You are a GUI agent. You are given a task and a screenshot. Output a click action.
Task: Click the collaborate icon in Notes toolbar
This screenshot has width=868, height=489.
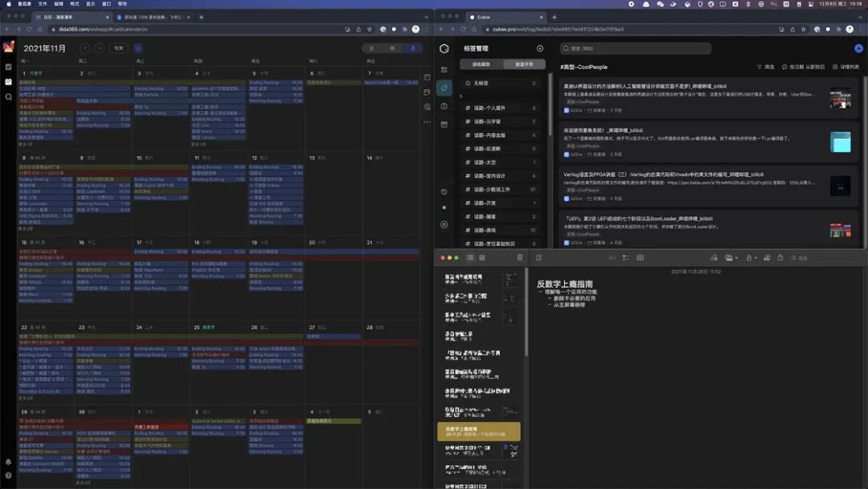pos(767,257)
